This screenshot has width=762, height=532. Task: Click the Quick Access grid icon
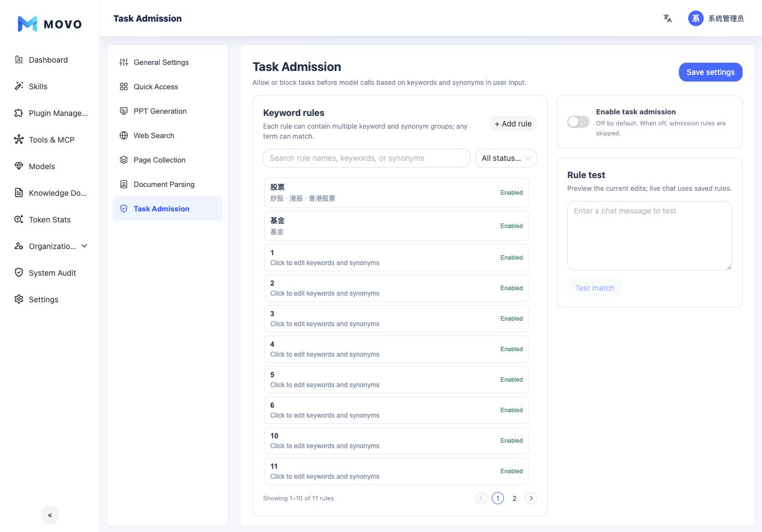point(124,87)
